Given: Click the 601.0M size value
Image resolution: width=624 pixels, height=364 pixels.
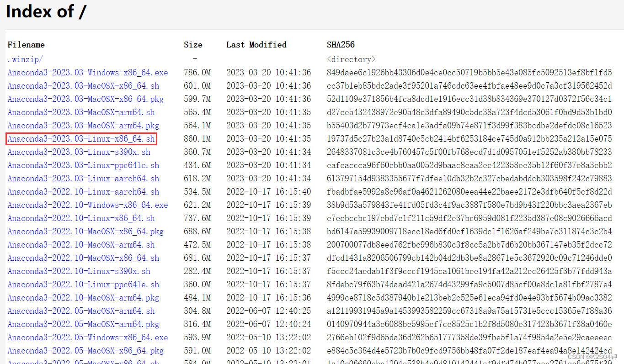Looking at the screenshot, I should 197,86.
